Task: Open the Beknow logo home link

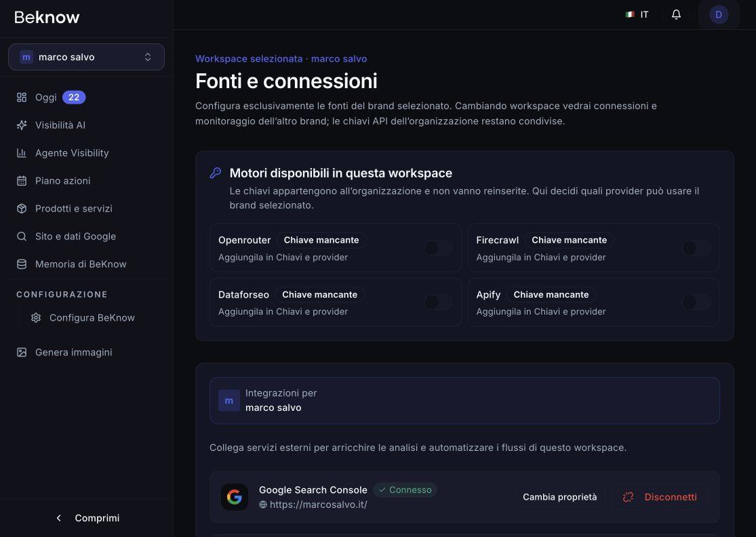Action: (x=47, y=18)
